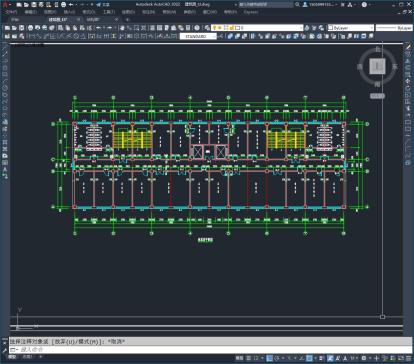Image resolution: width=414 pixels, height=364 pixels.
Task: Click the ViewCube top face
Action: click(x=377, y=66)
